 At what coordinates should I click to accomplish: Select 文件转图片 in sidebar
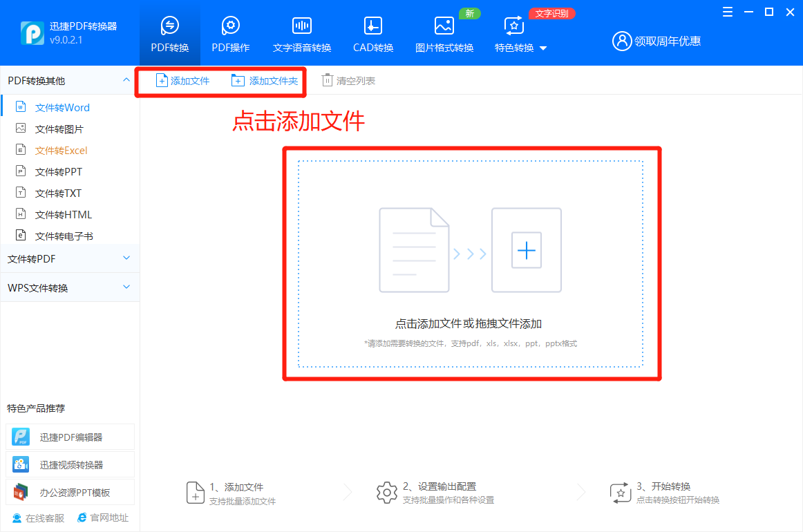tap(59, 129)
